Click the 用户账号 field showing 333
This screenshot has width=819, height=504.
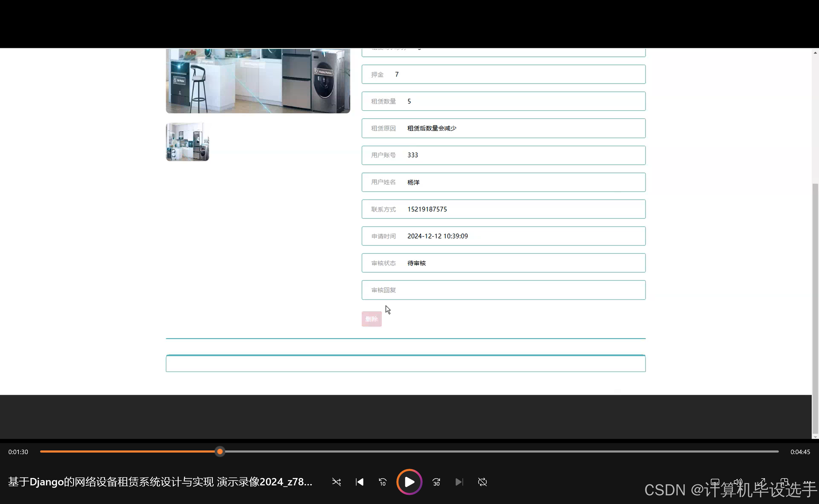503,155
